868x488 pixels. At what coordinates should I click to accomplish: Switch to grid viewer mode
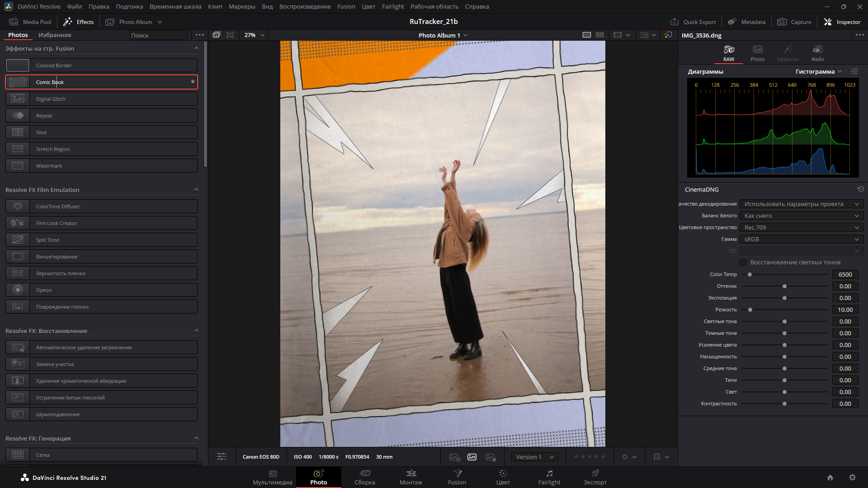[600, 35]
